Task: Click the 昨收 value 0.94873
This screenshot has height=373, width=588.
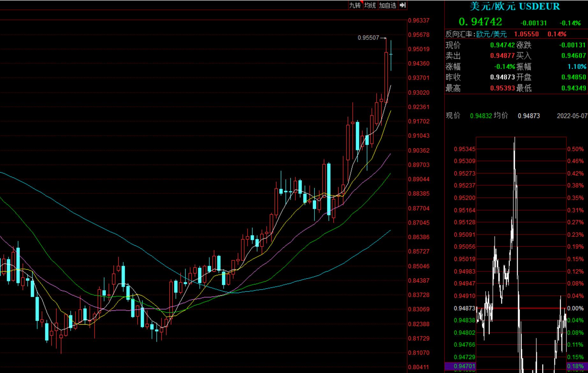Action: [x=502, y=77]
